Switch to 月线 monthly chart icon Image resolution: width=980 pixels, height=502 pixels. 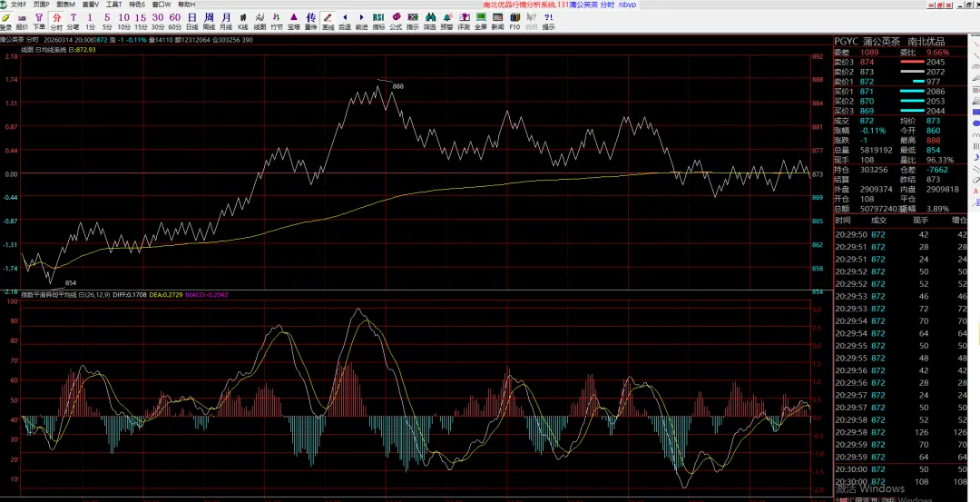click(226, 21)
